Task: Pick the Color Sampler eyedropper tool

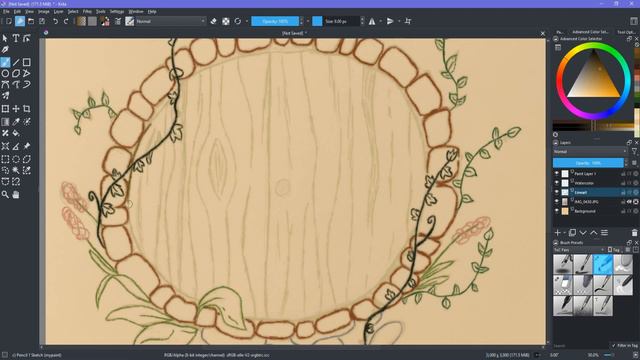Action: tap(16, 122)
